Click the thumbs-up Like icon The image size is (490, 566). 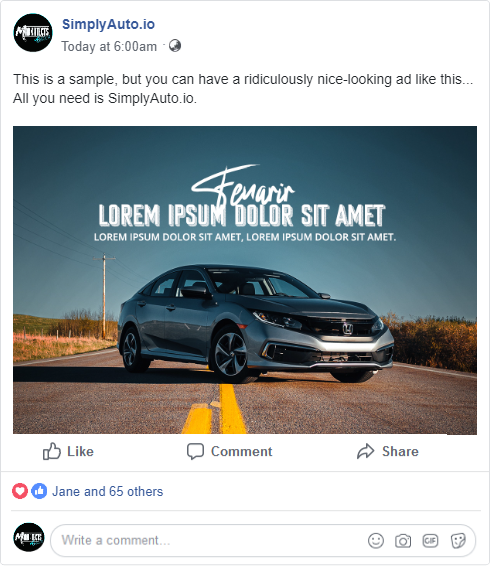(52, 451)
